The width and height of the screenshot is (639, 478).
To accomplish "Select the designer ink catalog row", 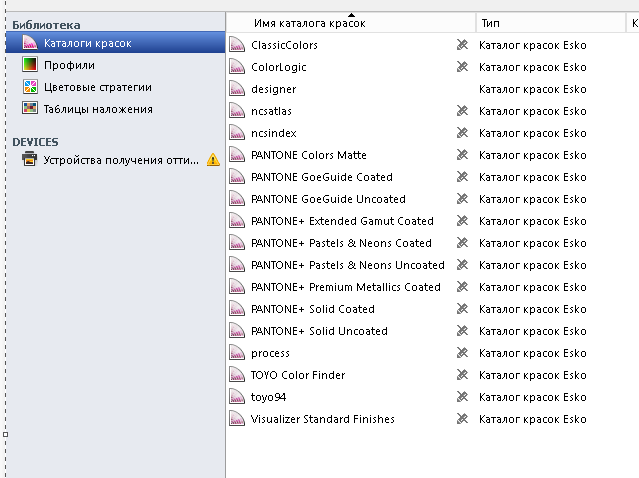I will 432,89.
